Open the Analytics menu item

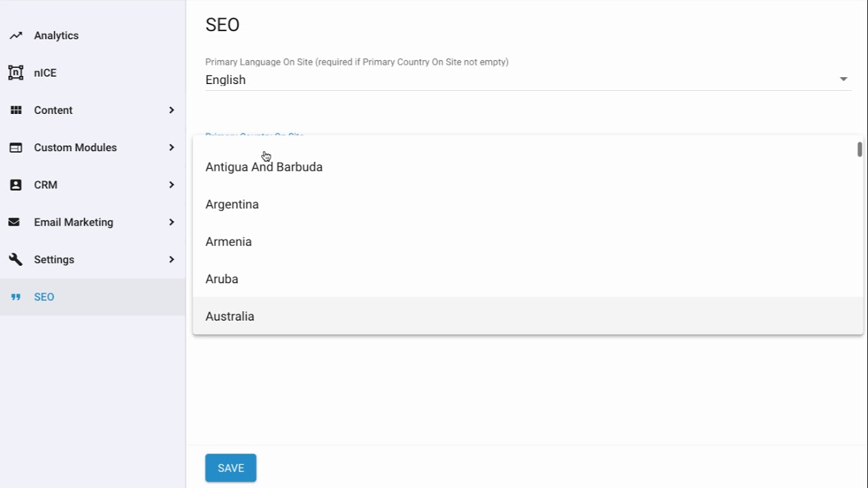(93, 35)
